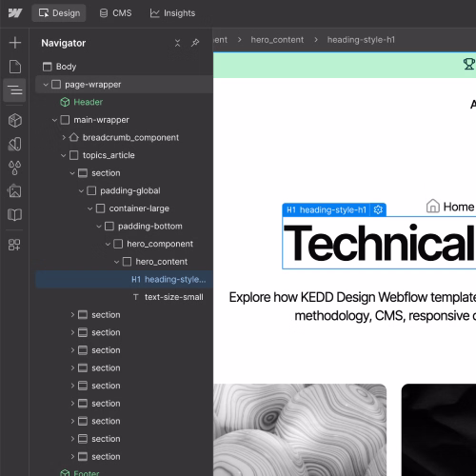Switch to Design mode
The image size is (476, 476).
click(x=59, y=13)
